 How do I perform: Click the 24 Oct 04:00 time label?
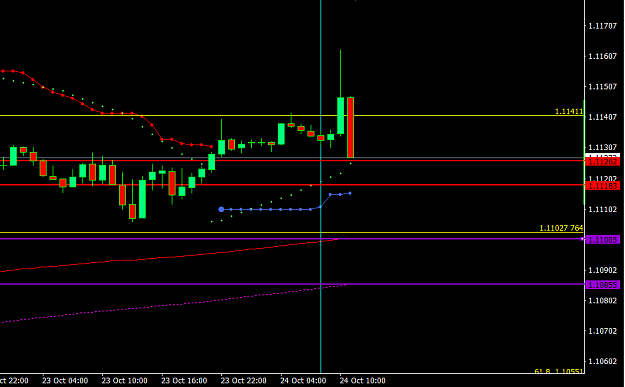303,381
